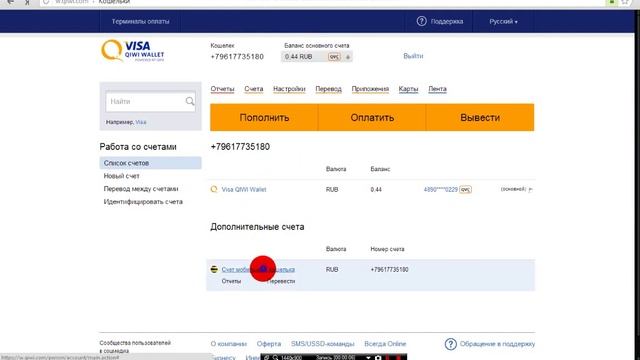Open the Счета tab
Viewport: 640px width, 360px height.
(253, 89)
